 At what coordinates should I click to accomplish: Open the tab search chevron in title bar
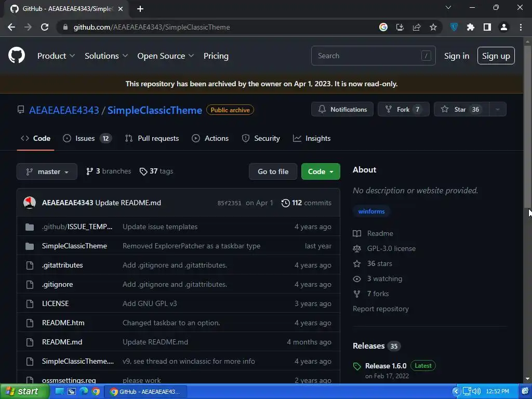tap(448, 7)
